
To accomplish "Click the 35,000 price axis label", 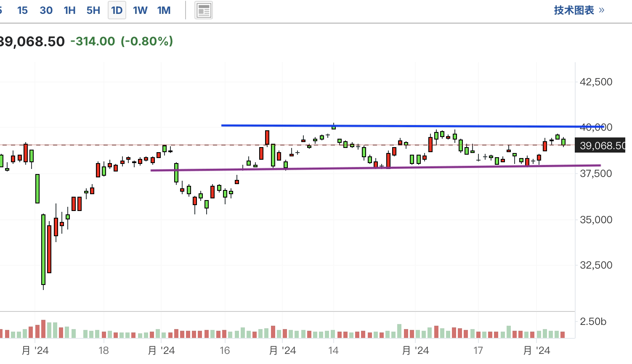I will pyautogui.click(x=596, y=219).
